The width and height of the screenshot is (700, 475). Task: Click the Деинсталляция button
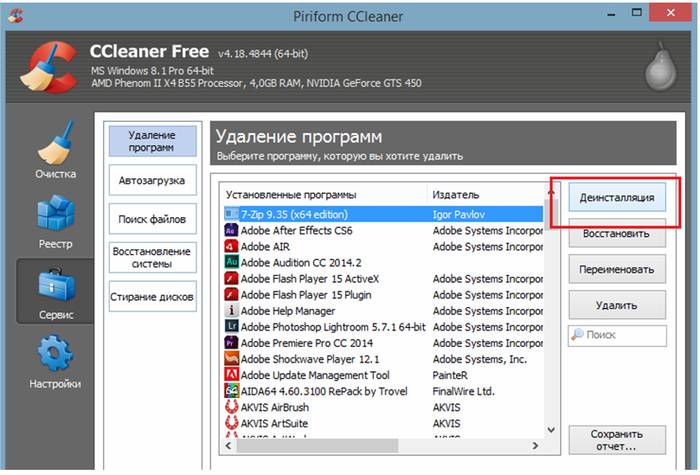pos(617,197)
